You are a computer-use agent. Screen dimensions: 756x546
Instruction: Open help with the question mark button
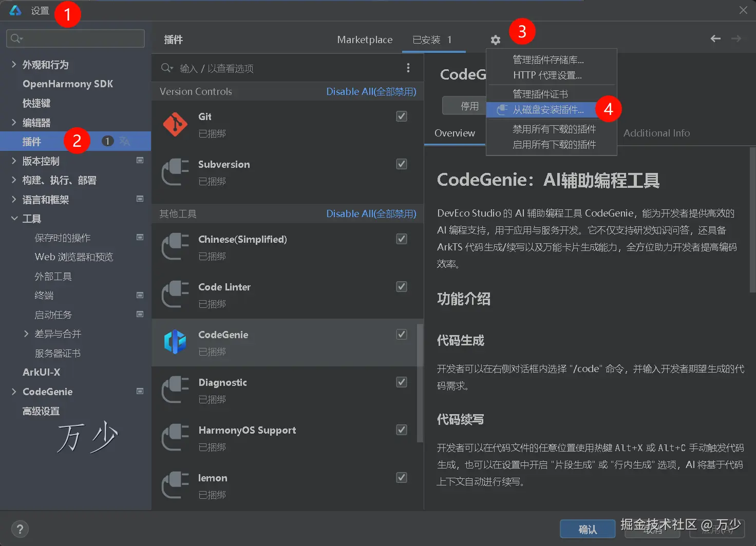(x=20, y=529)
